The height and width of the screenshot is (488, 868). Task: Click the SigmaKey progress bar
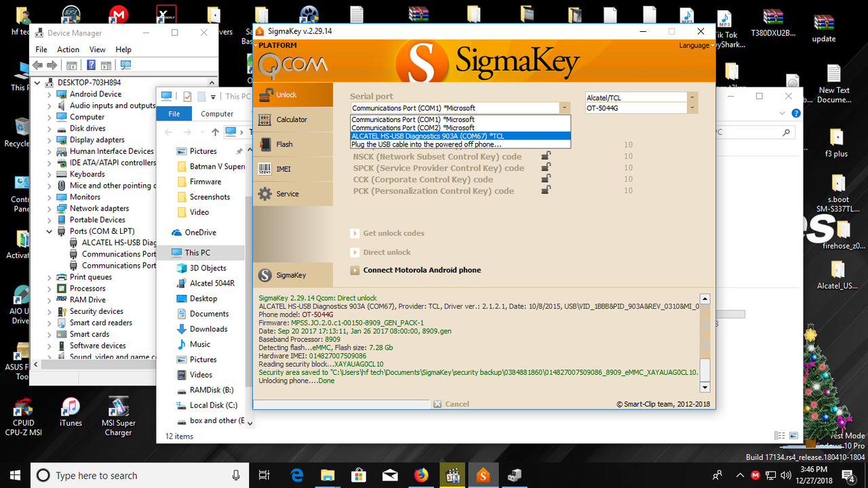tap(342, 404)
